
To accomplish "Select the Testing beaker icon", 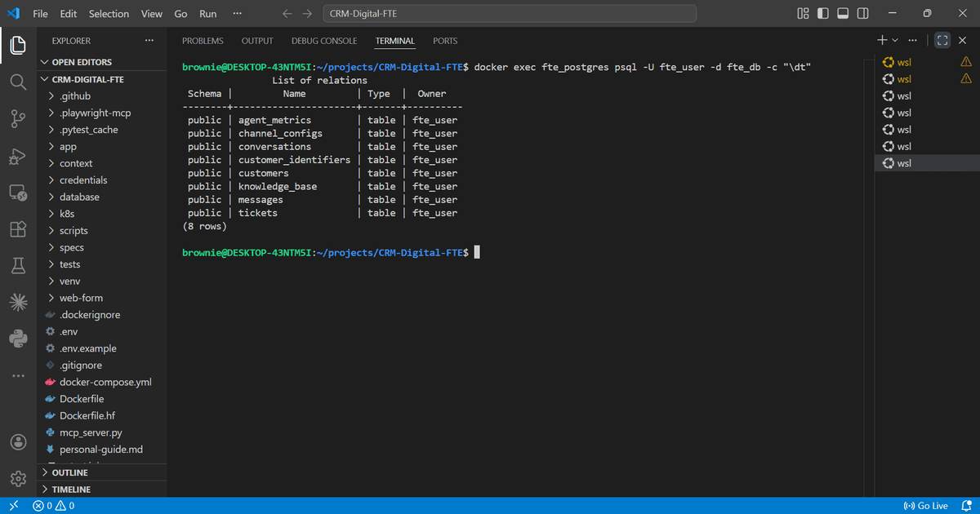I will coord(18,264).
